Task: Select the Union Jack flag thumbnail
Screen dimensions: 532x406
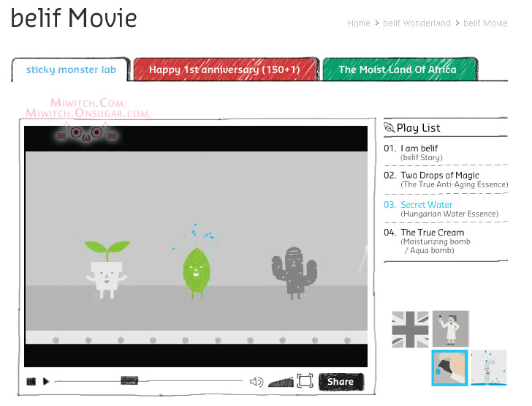Action: click(410, 329)
